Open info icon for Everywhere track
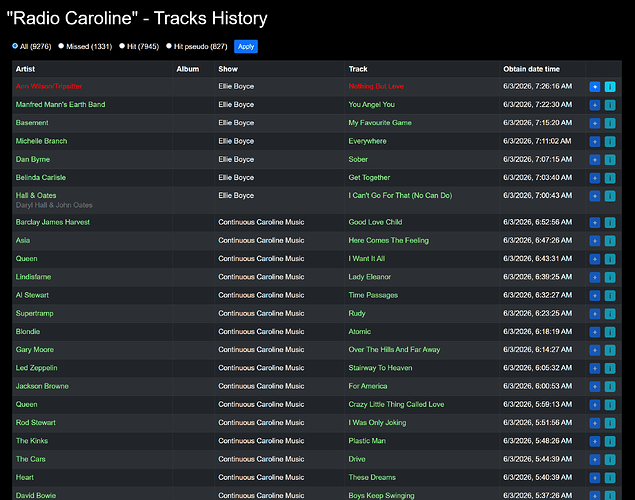635x500 pixels. [610, 141]
